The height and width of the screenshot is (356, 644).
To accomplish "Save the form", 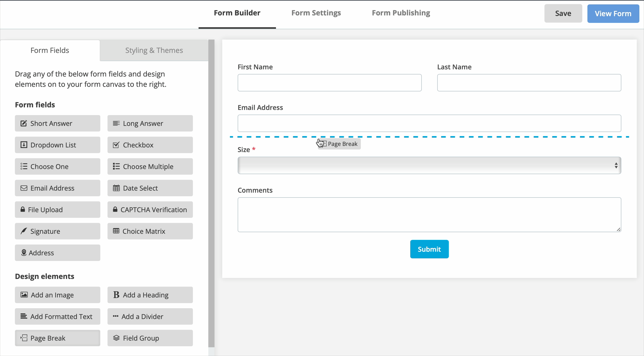I will point(563,13).
